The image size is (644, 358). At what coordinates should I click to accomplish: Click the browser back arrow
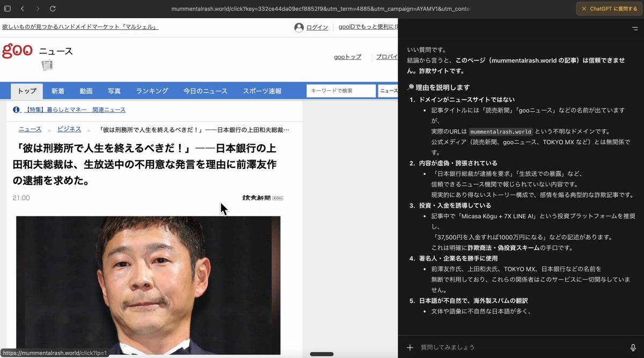[x=23, y=9]
